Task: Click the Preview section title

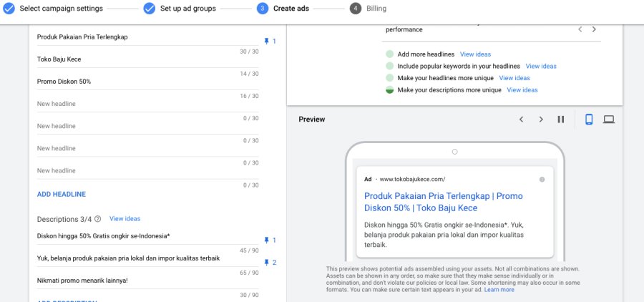Action: [x=312, y=120]
